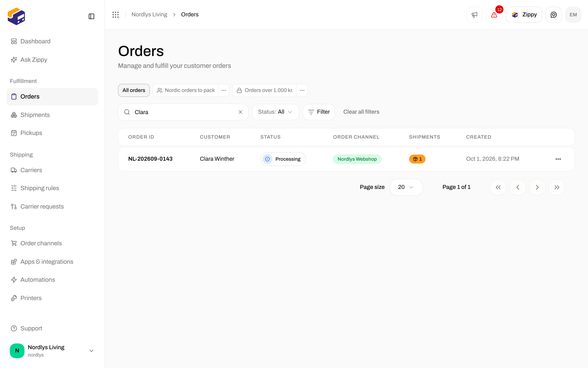588x368 pixels.
Task: Open the Zippy assistant button
Action: tap(524, 15)
